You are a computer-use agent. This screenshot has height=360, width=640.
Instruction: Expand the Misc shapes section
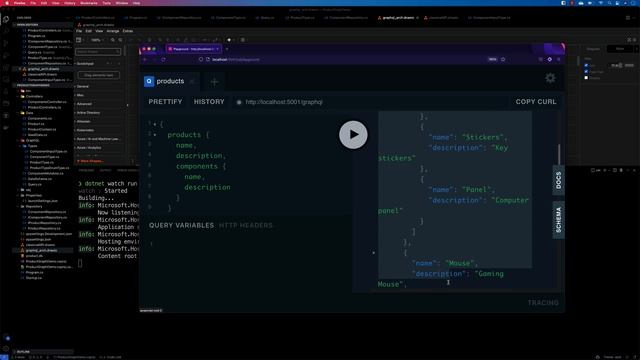tap(80, 95)
